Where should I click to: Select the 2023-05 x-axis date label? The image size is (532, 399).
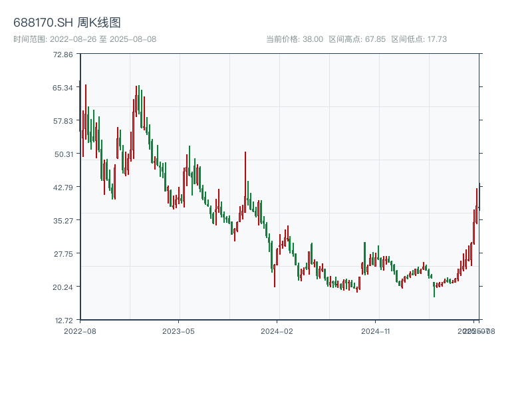point(178,331)
